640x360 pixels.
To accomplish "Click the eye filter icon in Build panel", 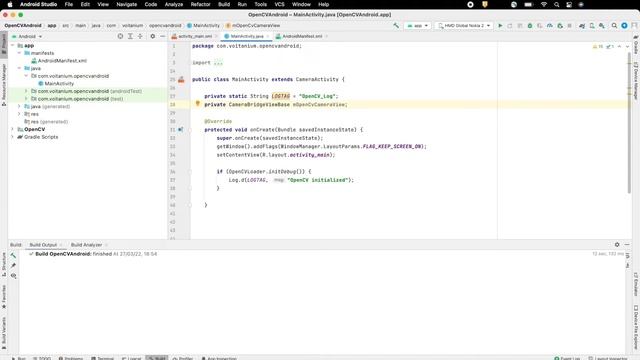I will coord(13,276).
